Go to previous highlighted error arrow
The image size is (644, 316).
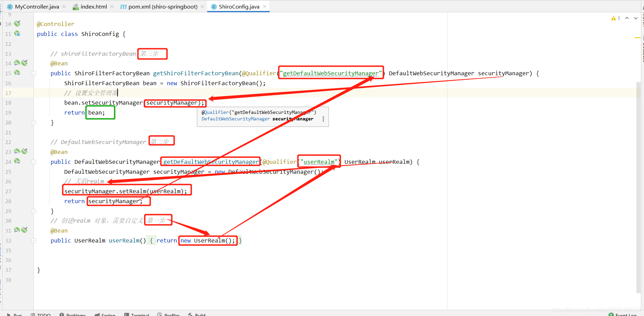click(627, 18)
